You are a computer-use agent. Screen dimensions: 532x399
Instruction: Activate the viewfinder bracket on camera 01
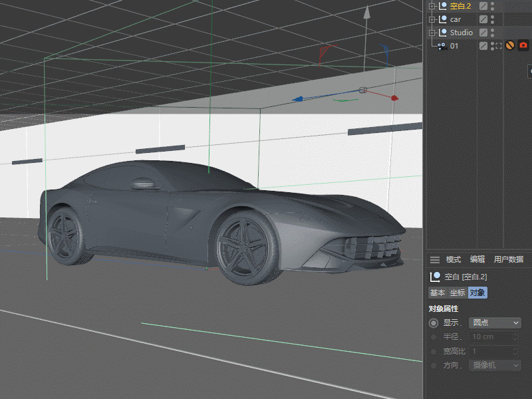tap(498, 45)
